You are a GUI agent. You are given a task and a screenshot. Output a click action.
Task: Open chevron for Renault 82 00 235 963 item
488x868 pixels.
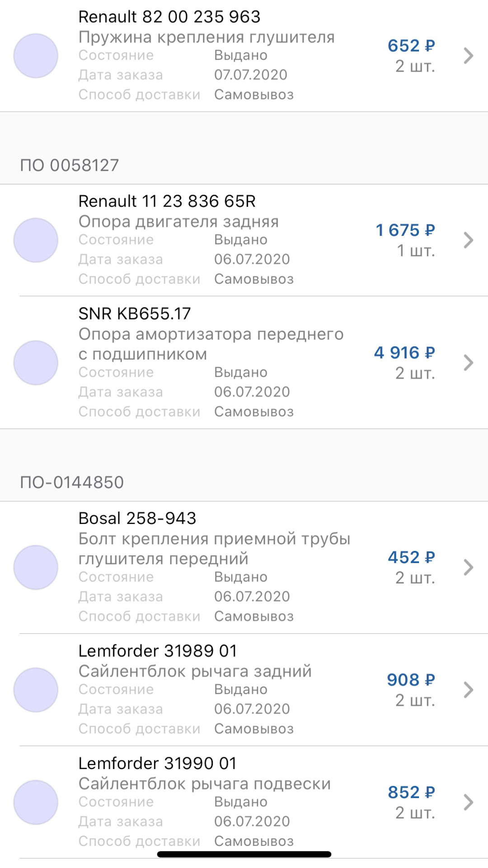coord(469,56)
